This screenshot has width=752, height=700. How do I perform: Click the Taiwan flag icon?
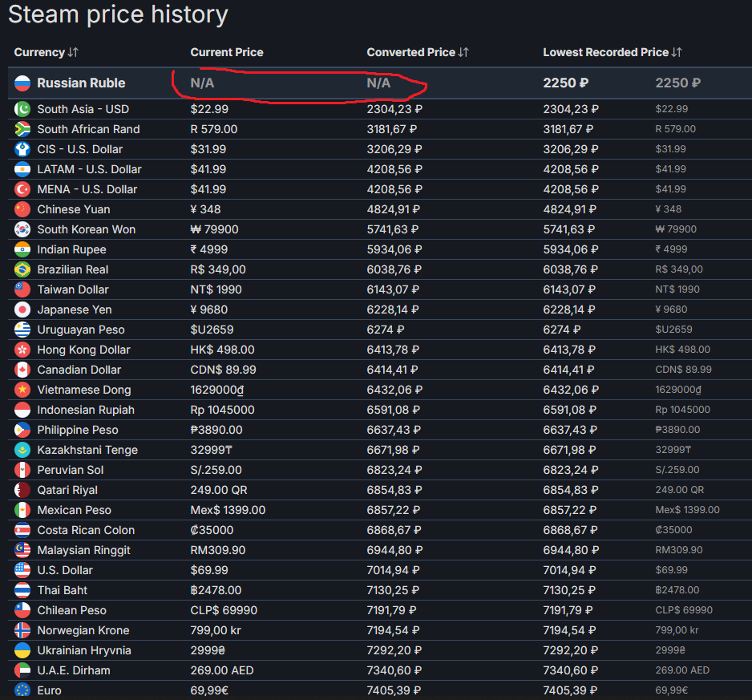(22, 289)
